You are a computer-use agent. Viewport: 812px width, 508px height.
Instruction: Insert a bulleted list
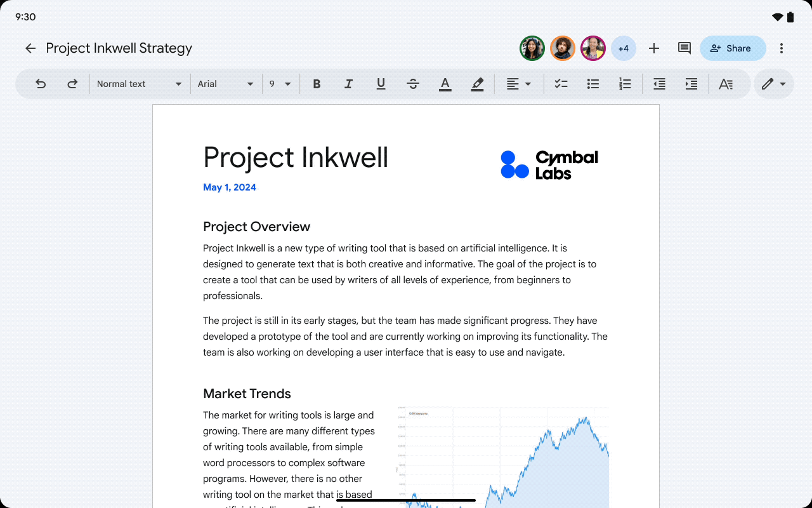tap(593, 84)
